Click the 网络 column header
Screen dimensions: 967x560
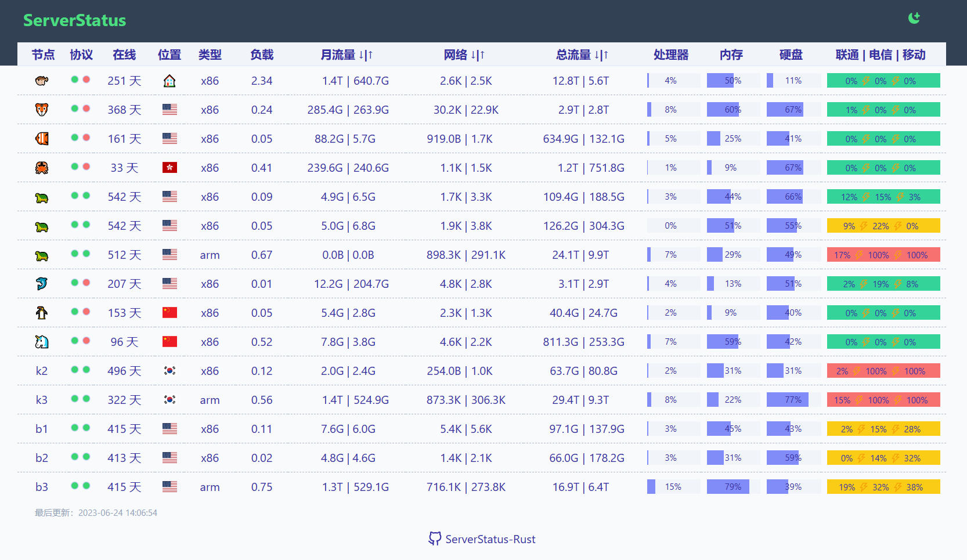(x=464, y=55)
